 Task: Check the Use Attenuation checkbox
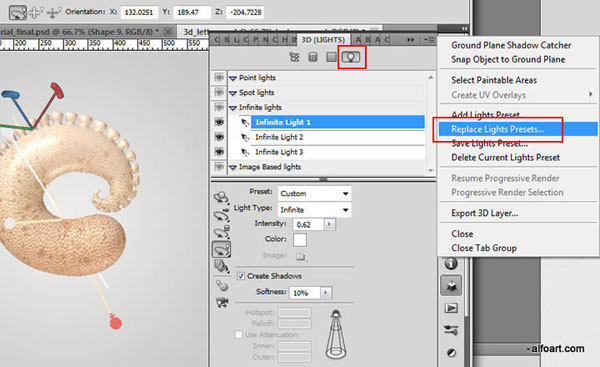(238, 334)
